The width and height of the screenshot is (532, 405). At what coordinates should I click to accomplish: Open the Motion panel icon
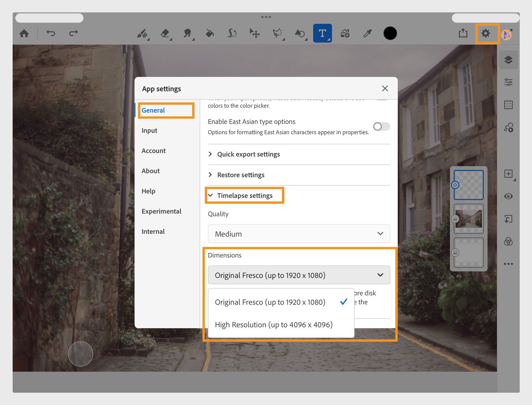click(x=508, y=128)
